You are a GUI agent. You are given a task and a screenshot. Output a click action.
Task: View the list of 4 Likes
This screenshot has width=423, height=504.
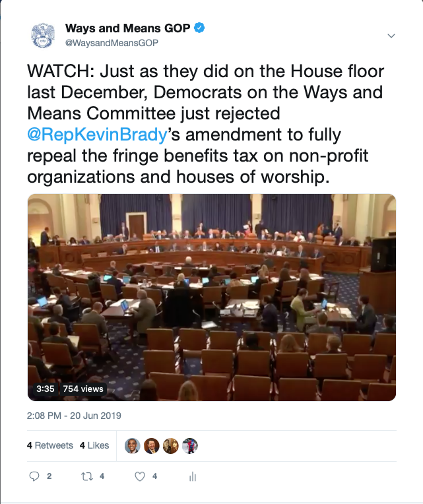point(94,446)
